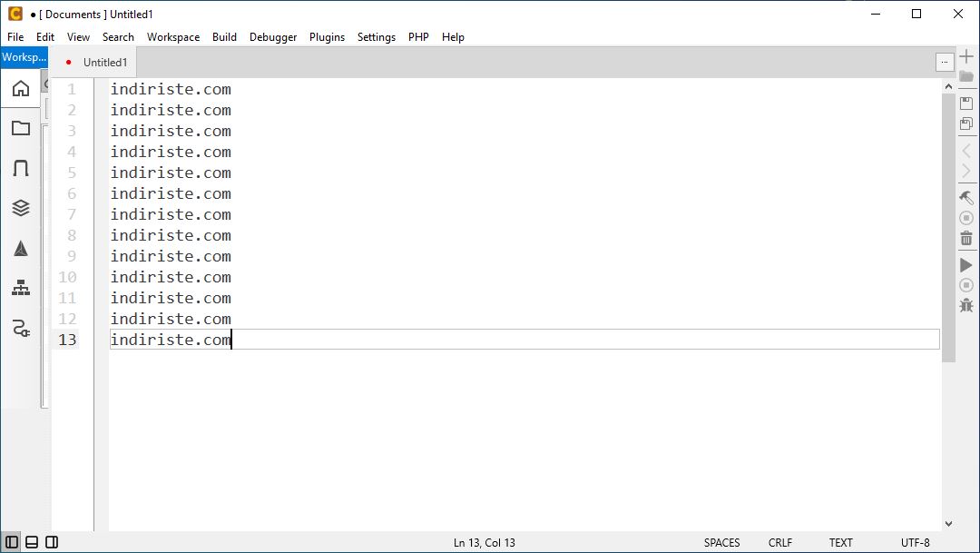Place cursor in line 13 text

[171, 339]
